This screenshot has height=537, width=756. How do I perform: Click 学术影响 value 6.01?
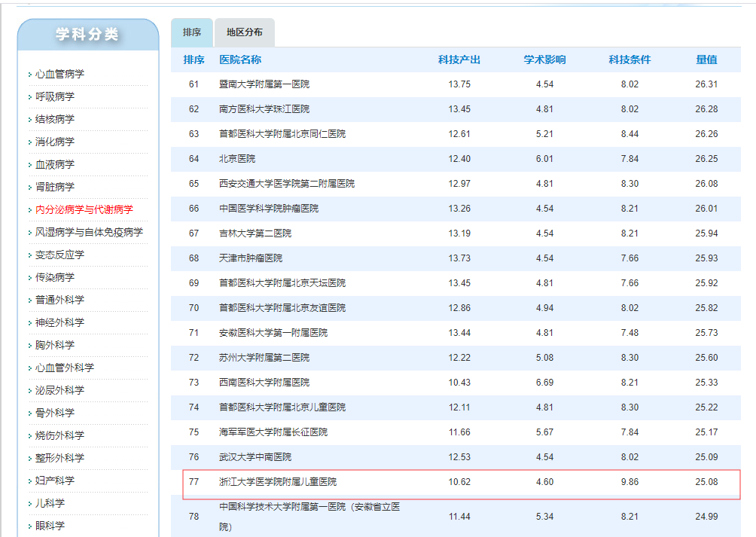point(545,159)
